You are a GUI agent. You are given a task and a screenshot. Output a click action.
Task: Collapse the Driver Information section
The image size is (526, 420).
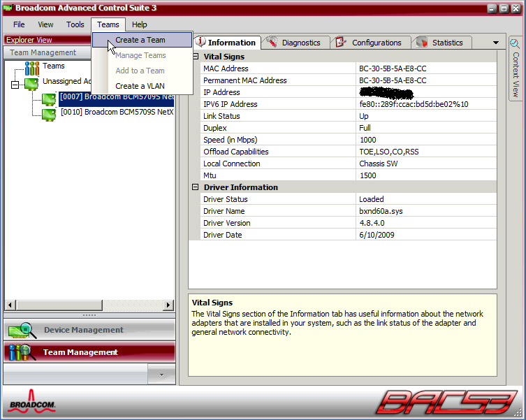click(x=196, y=187)
